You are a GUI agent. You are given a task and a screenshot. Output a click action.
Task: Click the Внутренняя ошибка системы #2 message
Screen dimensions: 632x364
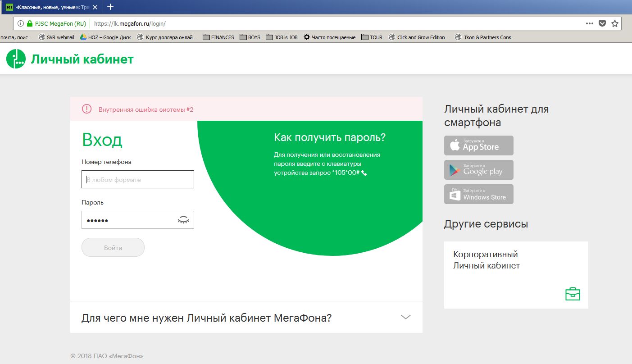point(146,109)
